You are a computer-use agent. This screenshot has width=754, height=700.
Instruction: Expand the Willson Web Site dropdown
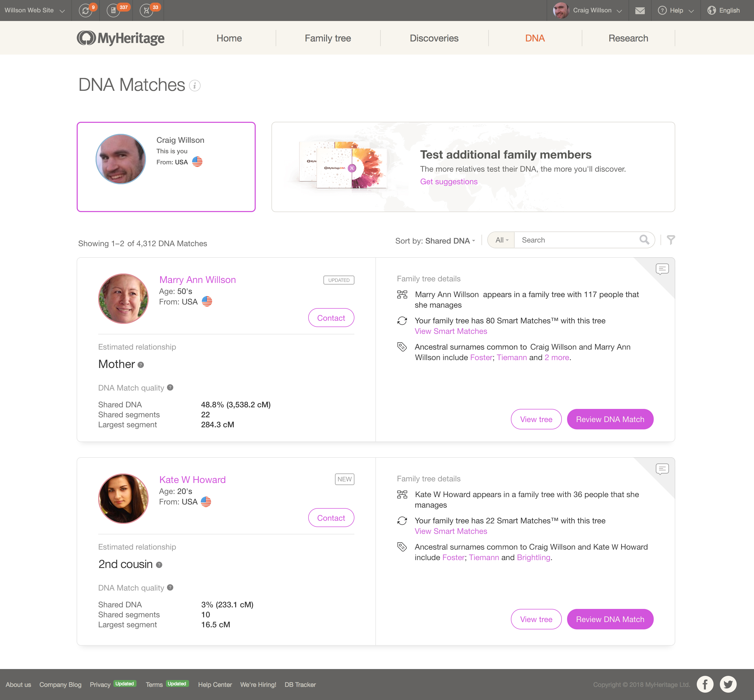(x=34, y=10)
